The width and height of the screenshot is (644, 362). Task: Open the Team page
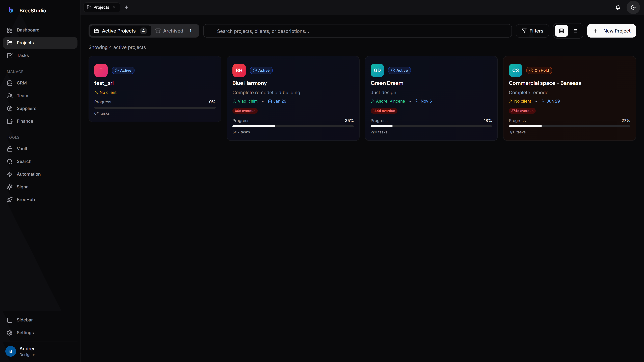(40, 96)
